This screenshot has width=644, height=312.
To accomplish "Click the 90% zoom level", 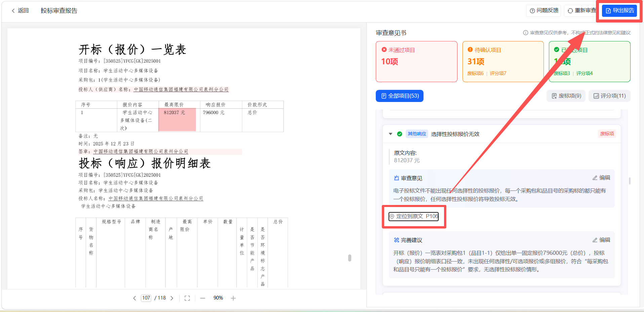I will 218,298.
